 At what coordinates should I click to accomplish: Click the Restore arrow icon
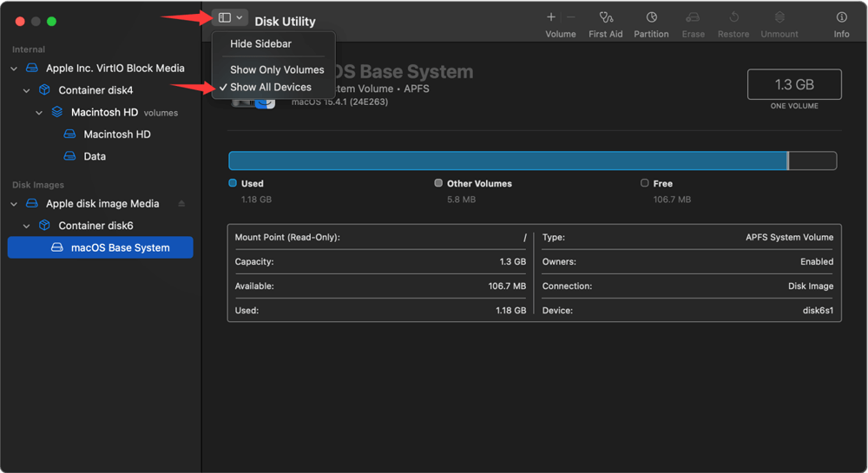[x=734, y=17]
